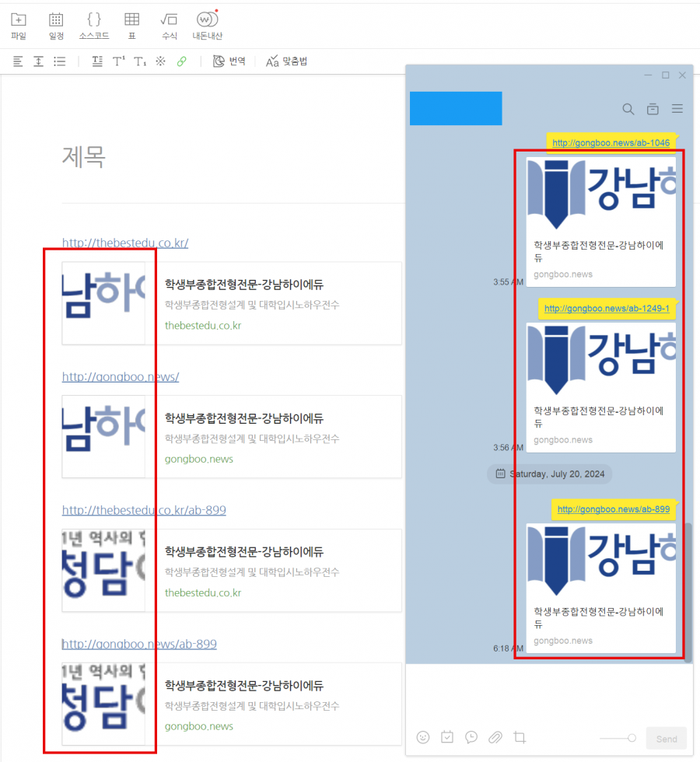Click the green insert-link icon
Screen dimensions: 700x762
[181, 61]
